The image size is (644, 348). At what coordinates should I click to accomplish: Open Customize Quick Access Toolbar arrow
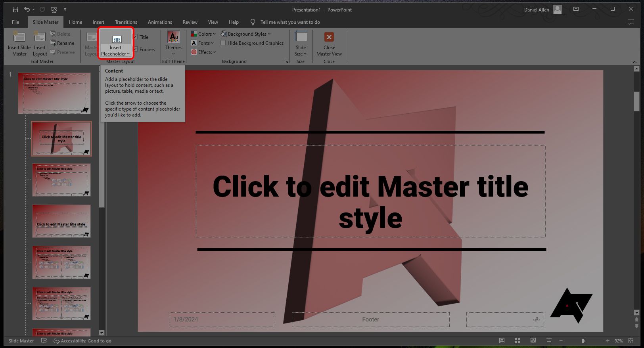[x=65, y=10]
